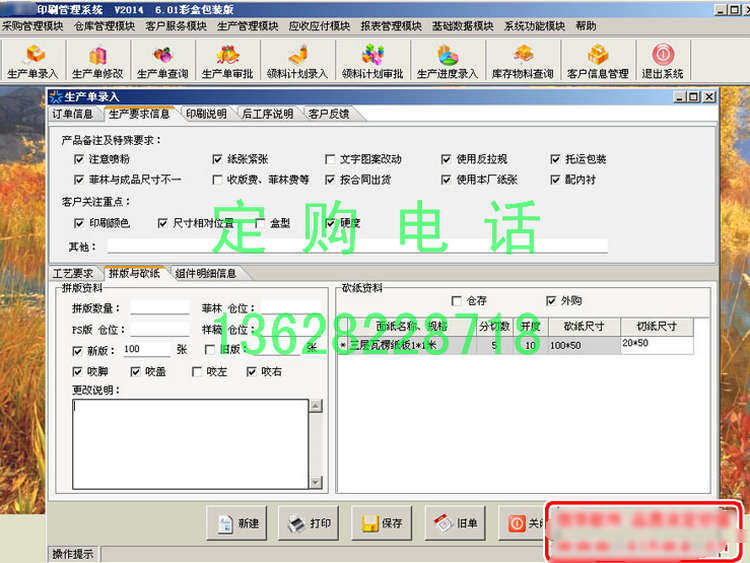Toggle 托运包装 checkbox
This screenshot has height=563, width=750.
click(x=555, y=159)
